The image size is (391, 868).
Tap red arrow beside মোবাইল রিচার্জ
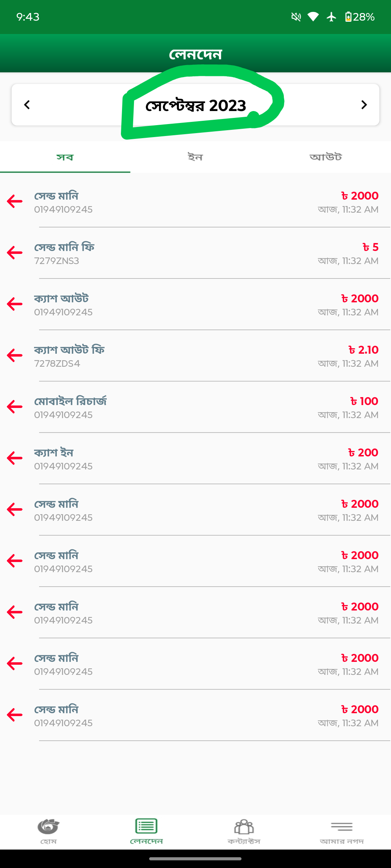click(15, 407)
